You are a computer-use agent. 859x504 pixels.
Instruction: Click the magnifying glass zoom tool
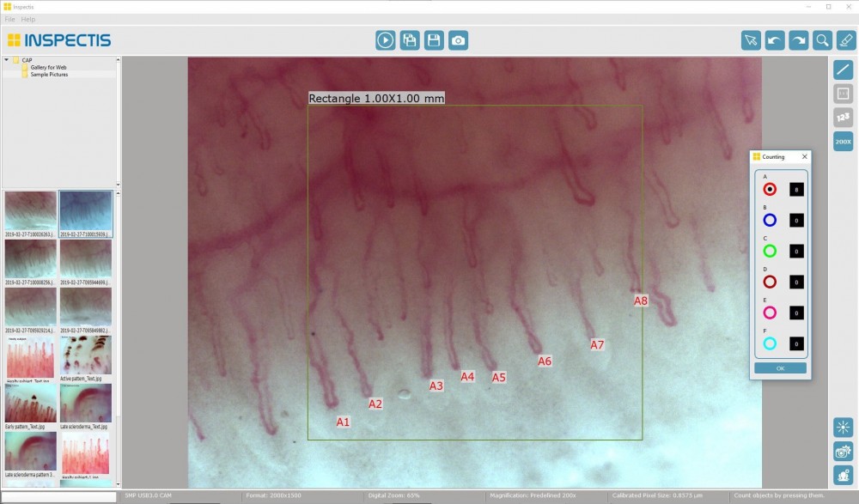click(x=822, y=40)
